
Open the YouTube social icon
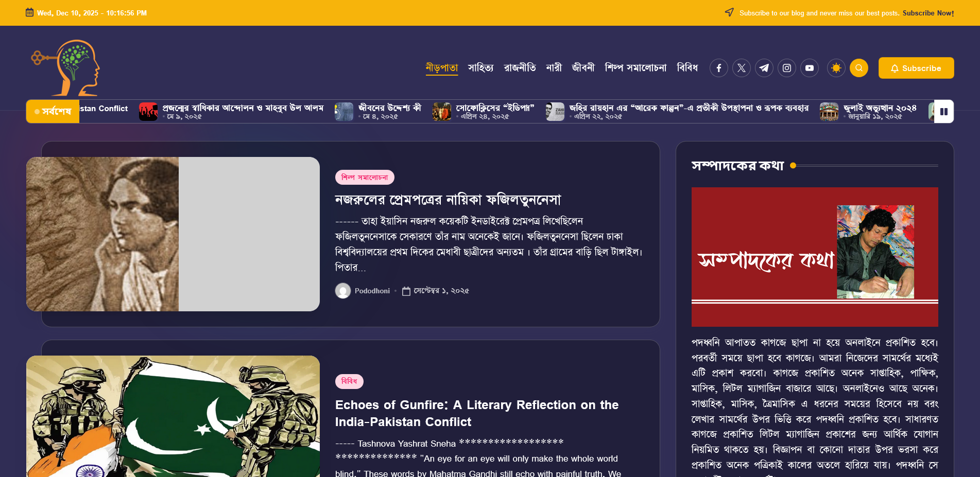pos(810,68)
